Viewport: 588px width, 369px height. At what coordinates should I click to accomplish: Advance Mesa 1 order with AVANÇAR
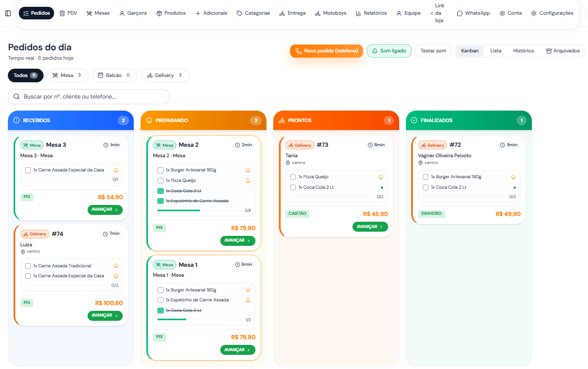(238, 350)
